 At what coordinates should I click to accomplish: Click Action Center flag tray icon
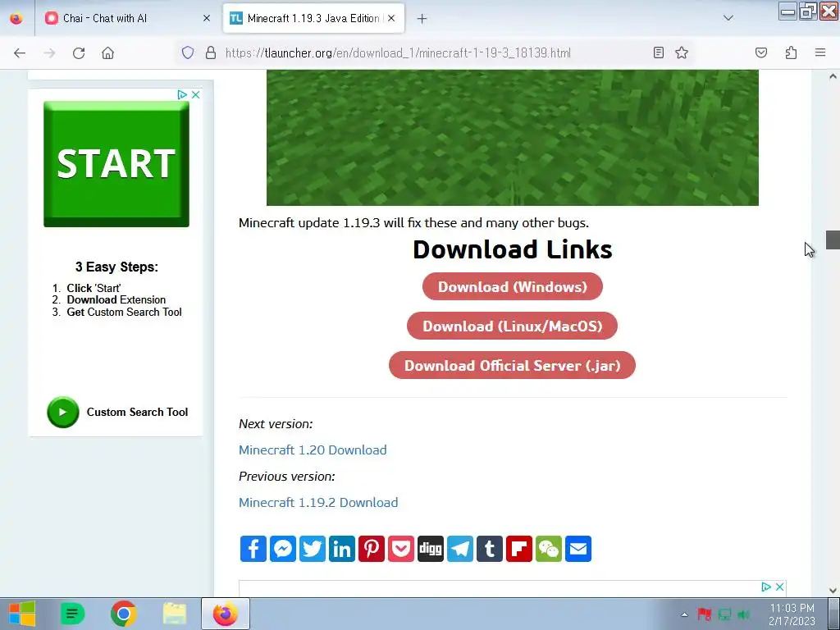(x=705, y=614)
